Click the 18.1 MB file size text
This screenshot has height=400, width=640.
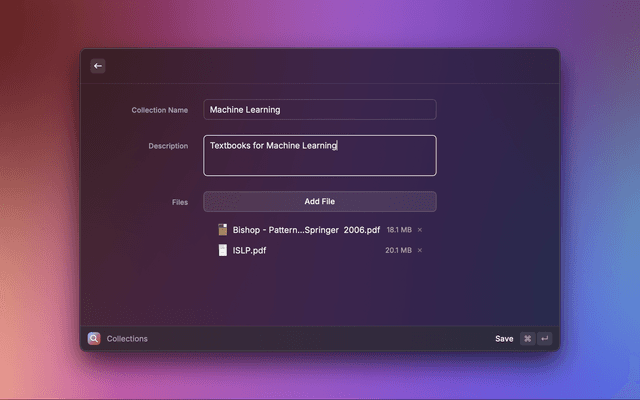pos(399,230)
